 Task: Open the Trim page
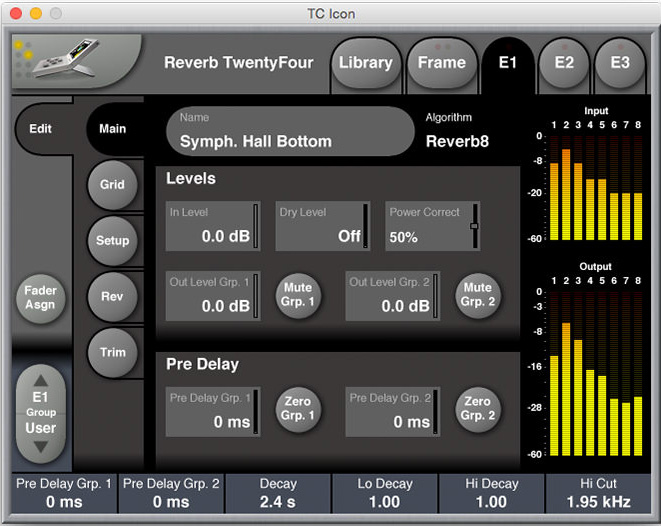coord(112,352)
